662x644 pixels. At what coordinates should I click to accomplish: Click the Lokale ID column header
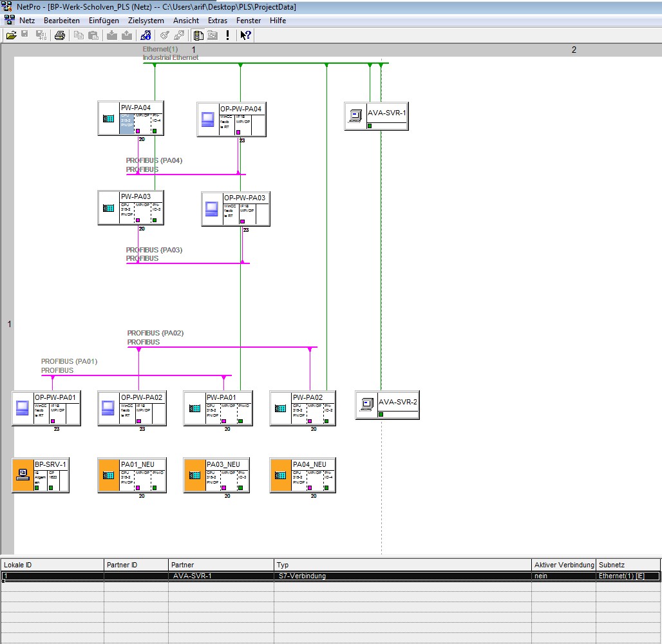pos(52,565)
